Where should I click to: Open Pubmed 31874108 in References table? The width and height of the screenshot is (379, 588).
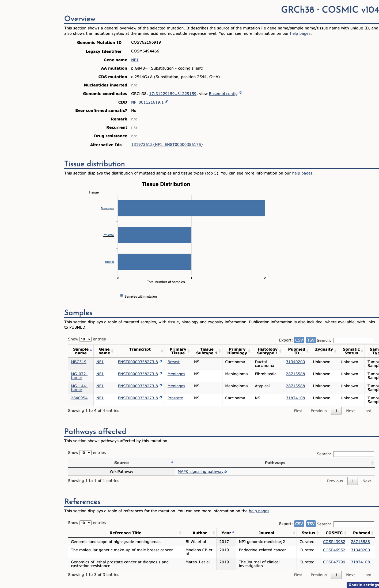(x=360, y=562)
